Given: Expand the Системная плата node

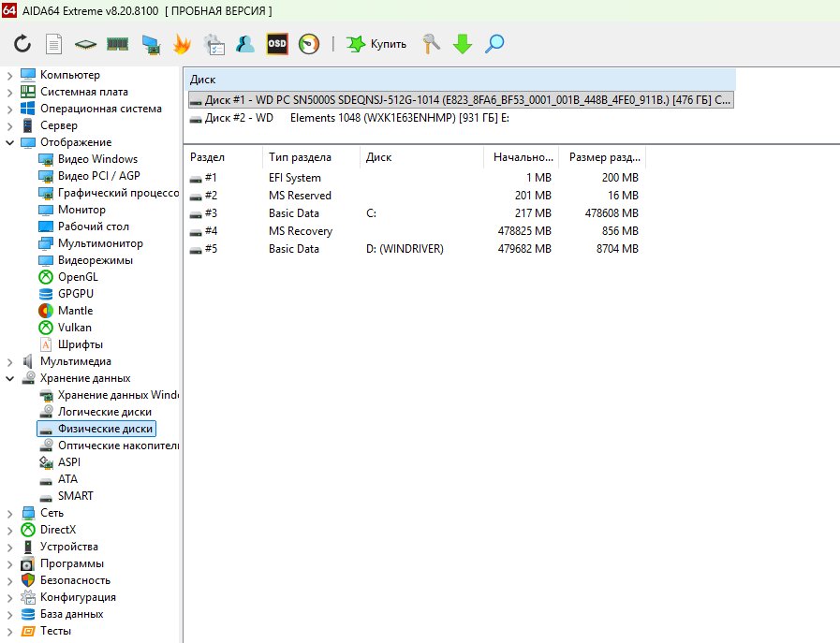Looking at the screenshot, I should 9,92.
